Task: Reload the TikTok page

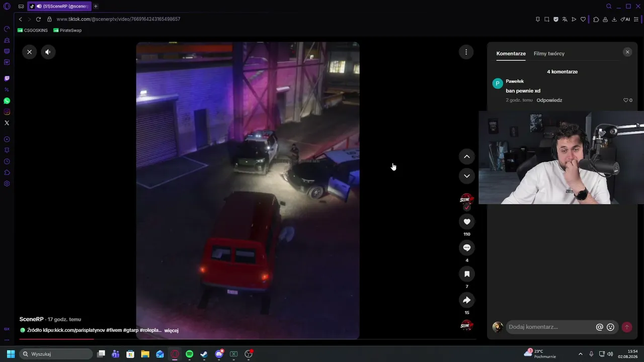Action: [38, 19]
